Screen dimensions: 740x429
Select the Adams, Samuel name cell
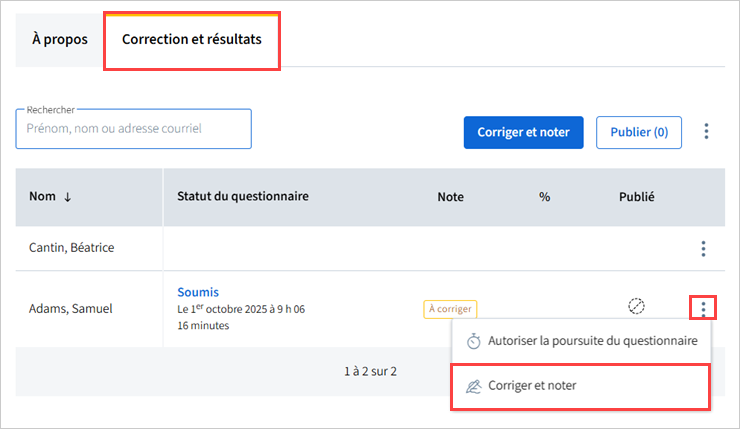point(71,309)
